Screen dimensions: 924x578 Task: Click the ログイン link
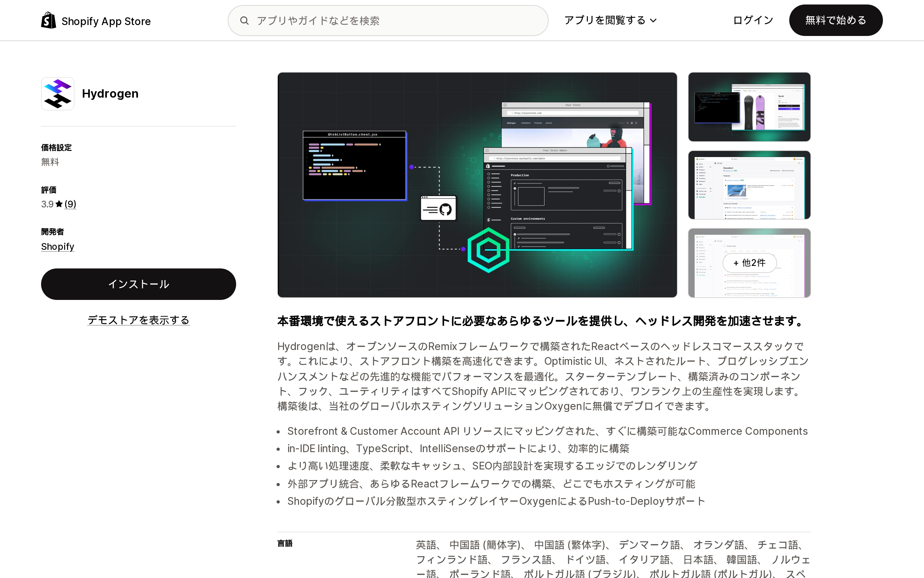pyautogui.click(x=753, y=20)
